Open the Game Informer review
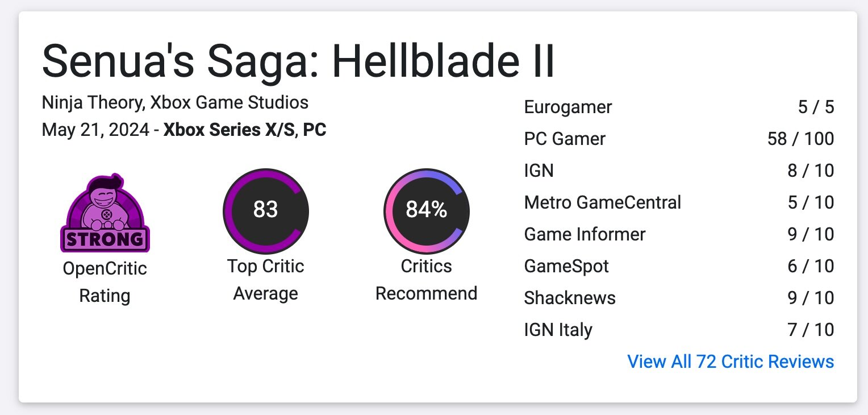868x415 pixels. pos(585,234)
